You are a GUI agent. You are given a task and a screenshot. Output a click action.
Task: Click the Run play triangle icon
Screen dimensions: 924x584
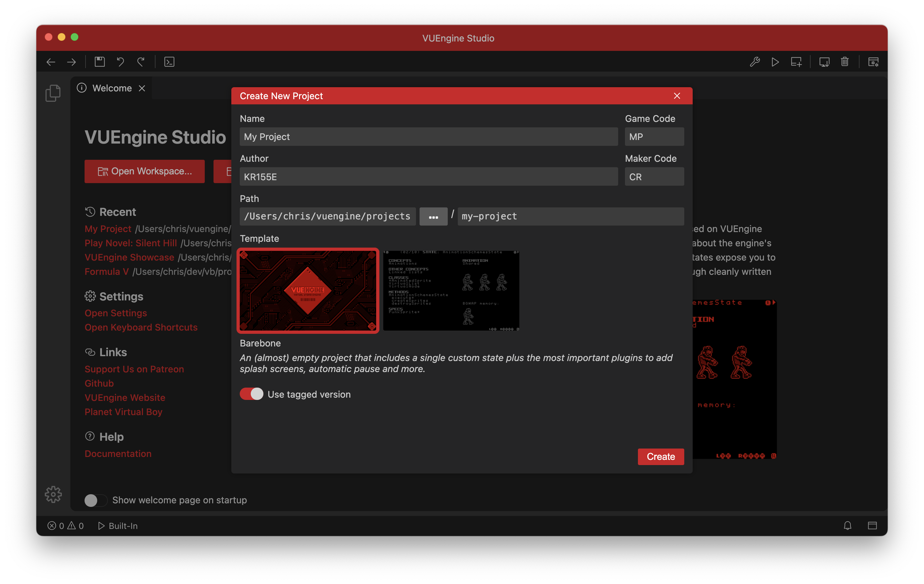tap(775, 62)
